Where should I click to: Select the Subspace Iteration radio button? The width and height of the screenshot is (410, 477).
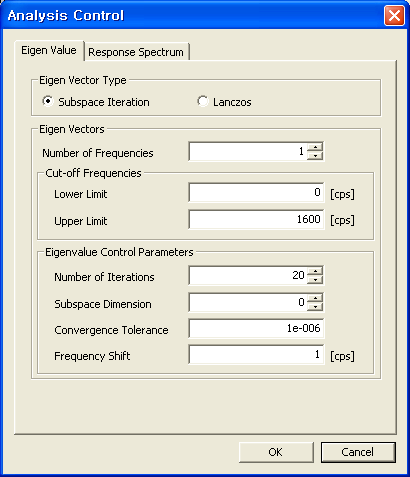coord(48,101)
